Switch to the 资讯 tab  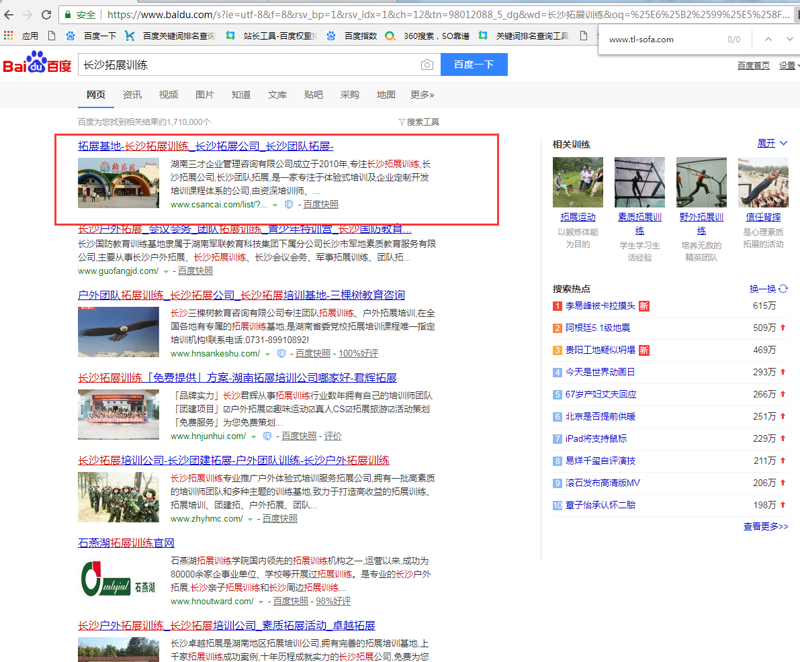tap(132, 95)
